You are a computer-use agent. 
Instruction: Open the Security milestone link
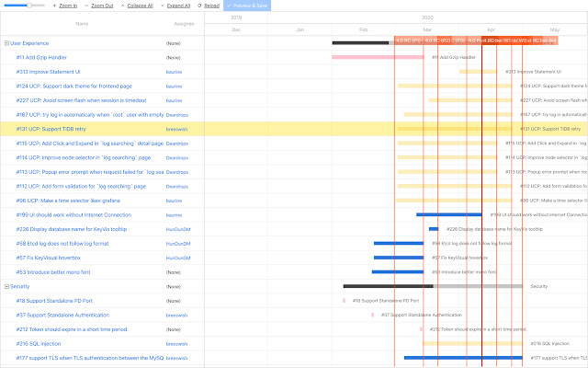tap(19, 286)
